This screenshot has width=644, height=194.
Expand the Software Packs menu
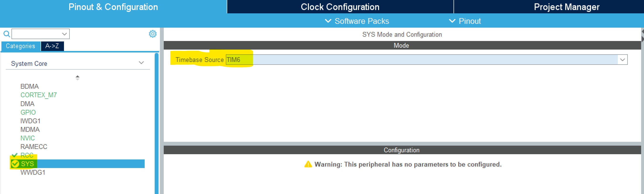357,21
